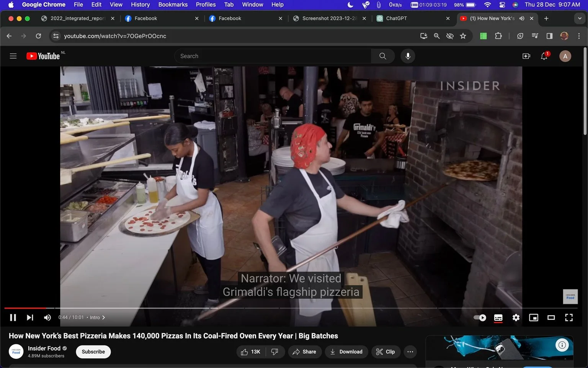Expand the Intro chapter chevron
Screen dimensions: 588x368
point(103,317)
